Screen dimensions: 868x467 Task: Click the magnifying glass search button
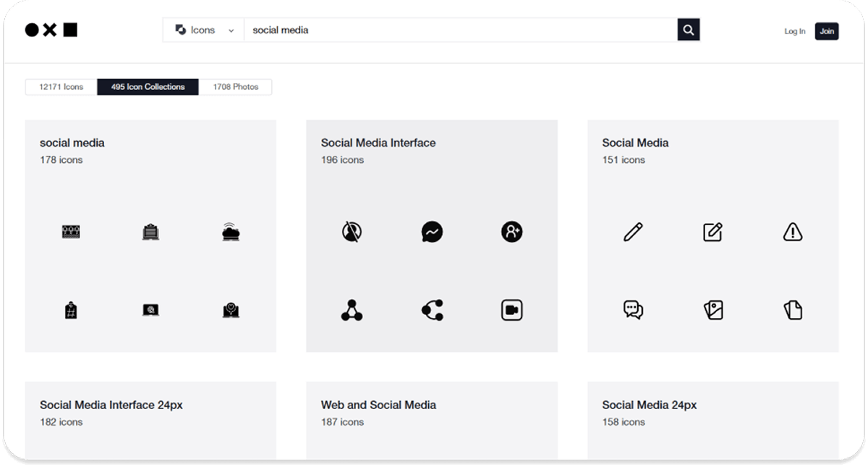coord(689,30)
